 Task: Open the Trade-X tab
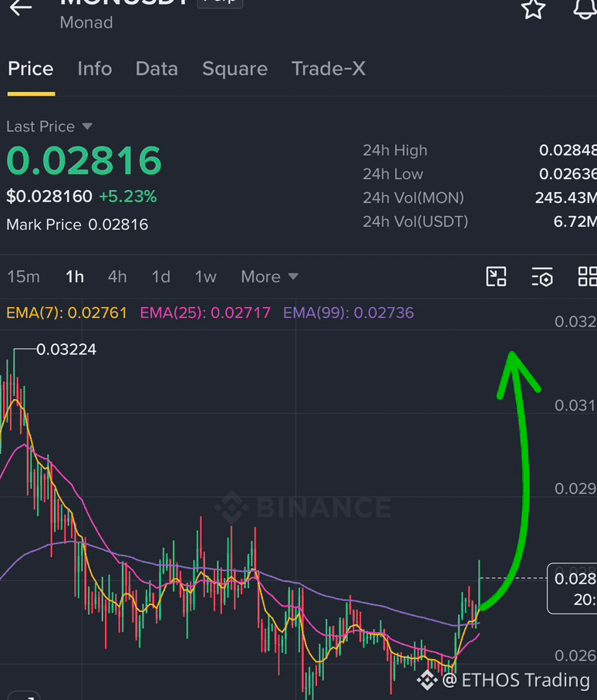click(329, 69)
